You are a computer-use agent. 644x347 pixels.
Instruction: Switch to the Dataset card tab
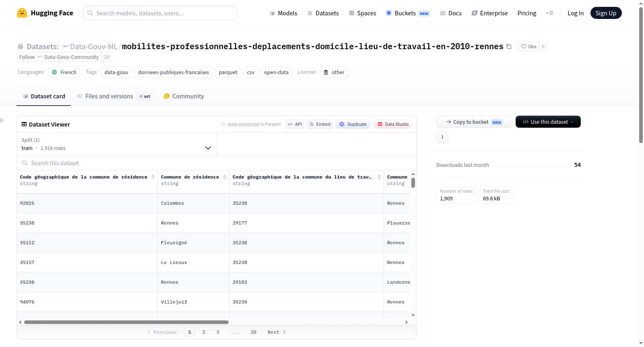tap(43, 96)
